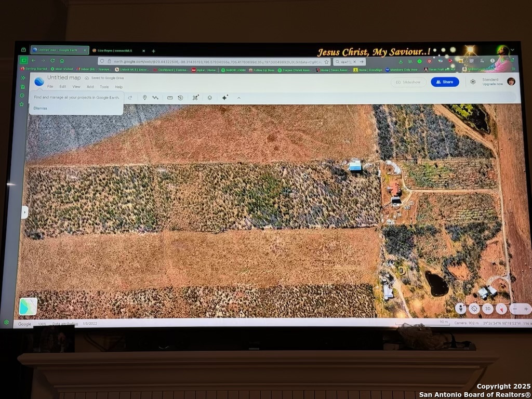The width and height of the screenshot is (532, 399).
Task: Click the sparkle AI tool icon
Action: click(225, 98)
